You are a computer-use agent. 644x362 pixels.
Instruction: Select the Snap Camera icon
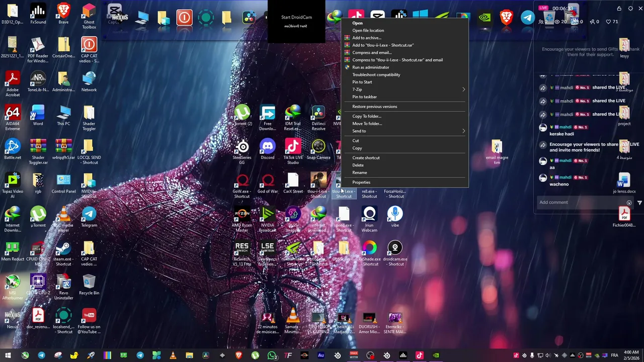click(318, 149)
